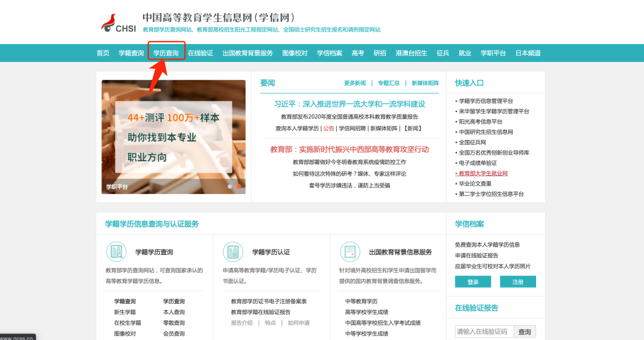Click the red 公告 link
The image size is (644, 340).
[x=329, y=129]
